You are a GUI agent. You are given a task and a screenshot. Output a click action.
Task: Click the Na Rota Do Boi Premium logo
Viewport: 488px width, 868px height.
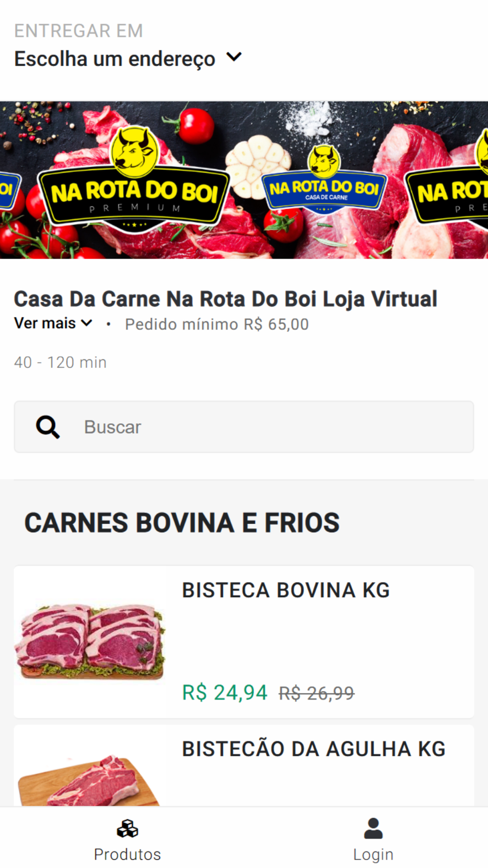coord(133,180)
